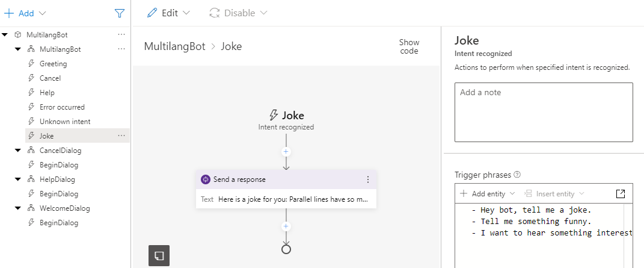Open the comment note icon on canvas
Image resolution: width=644 pixels, height=268 pixels.
click(159, 255)
